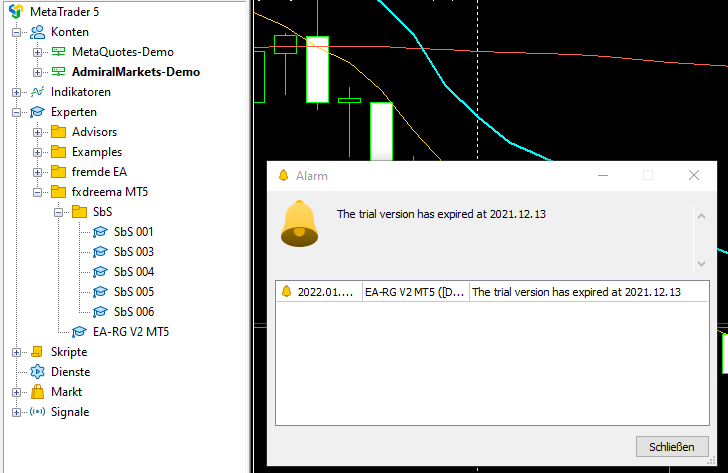Click the AdmiralMarkets-Demo server icon
The image size is (728, 473).
point(58,71)
